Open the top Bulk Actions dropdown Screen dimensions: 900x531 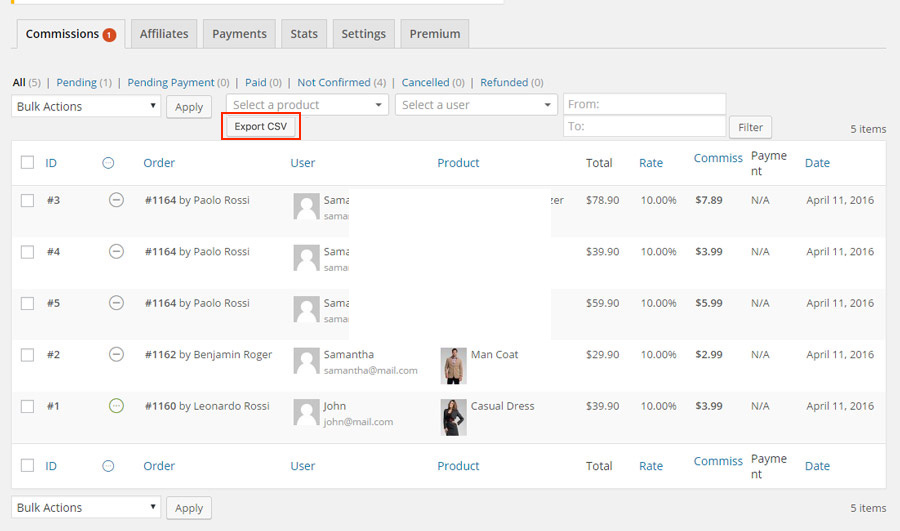[x=86, y=106]
